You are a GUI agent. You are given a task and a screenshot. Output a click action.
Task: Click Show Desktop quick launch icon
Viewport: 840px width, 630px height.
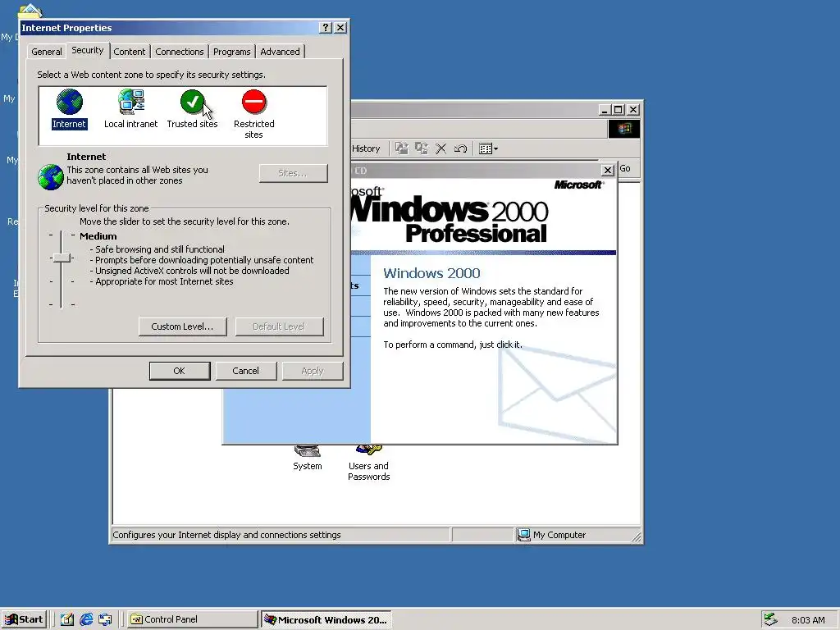coord(66,620)
